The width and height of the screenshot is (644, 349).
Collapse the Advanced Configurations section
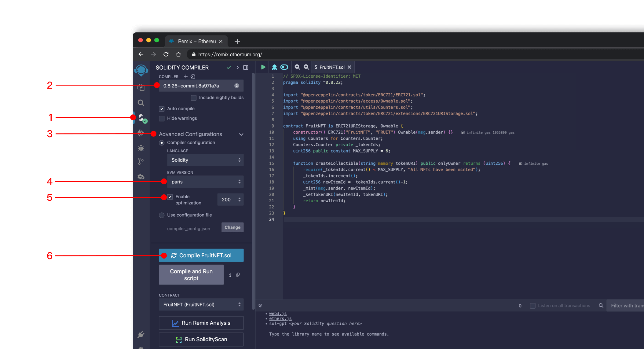pyautogui.click(x=241, y=134)
